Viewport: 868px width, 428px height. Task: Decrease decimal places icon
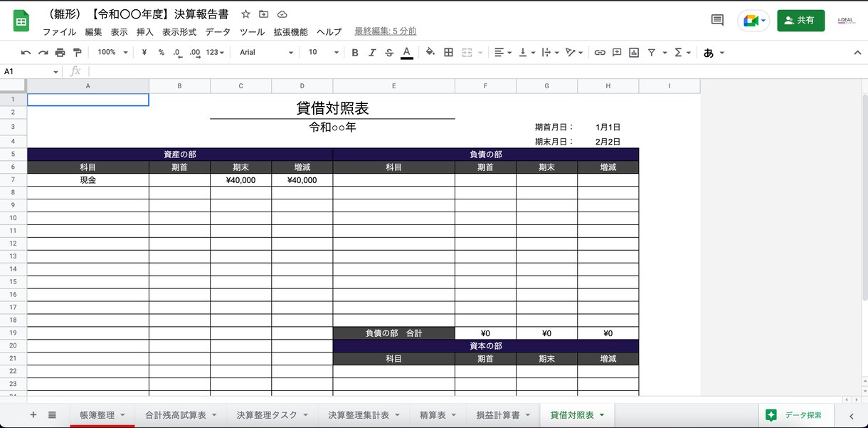pyautogui.click(x=177, y=53)
